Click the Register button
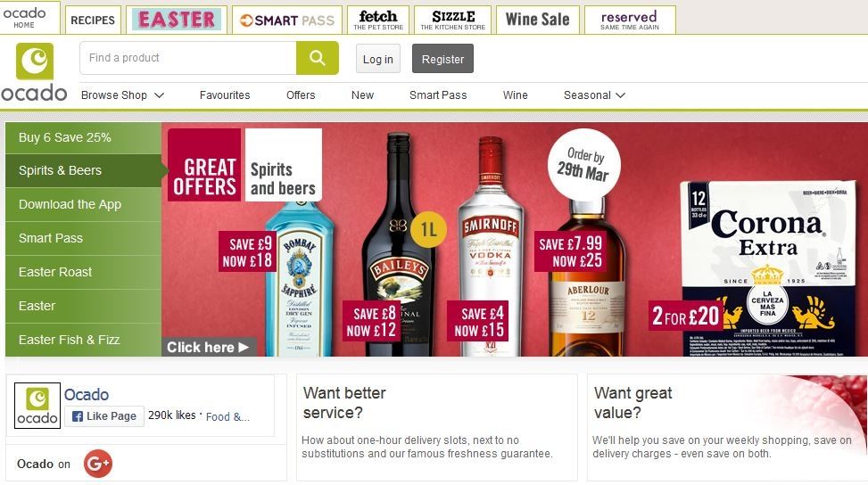 pyautogui.click(x=442, y=59)
